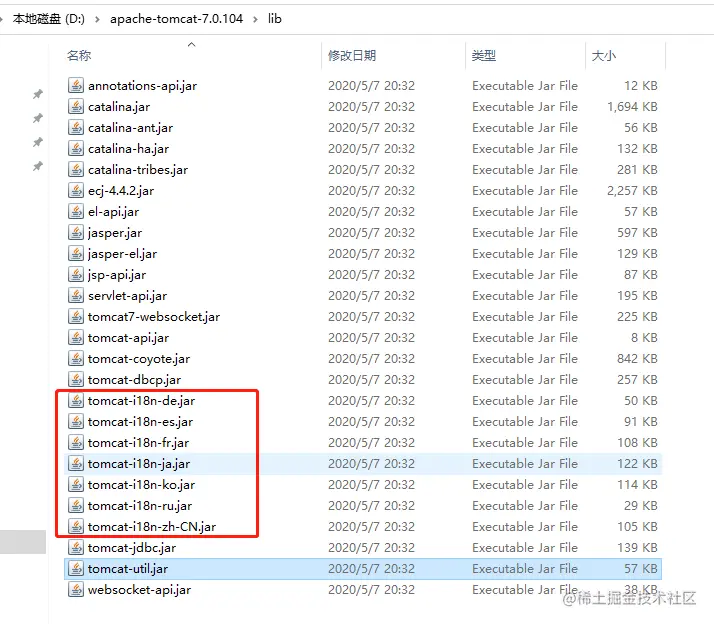Screen dimensions: 714x624
Task: Click the catalina-ant.jar file icon
Action: [x=76, y=128]
